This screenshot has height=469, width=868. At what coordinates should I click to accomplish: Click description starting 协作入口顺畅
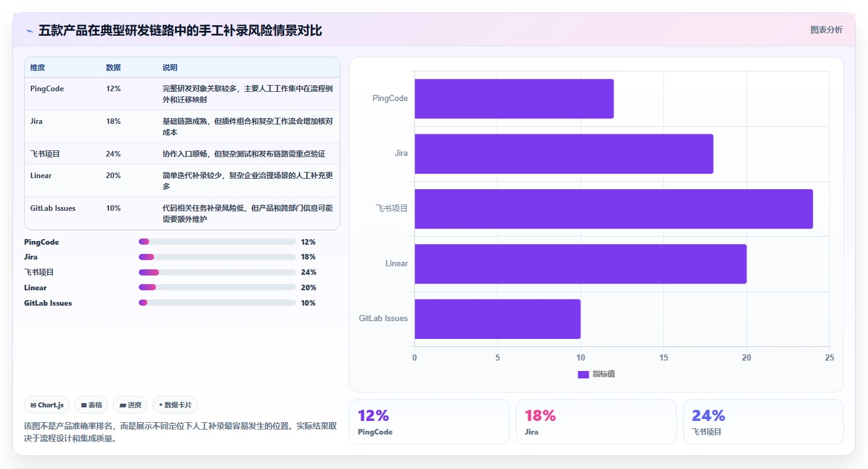(x=244, y=154)
